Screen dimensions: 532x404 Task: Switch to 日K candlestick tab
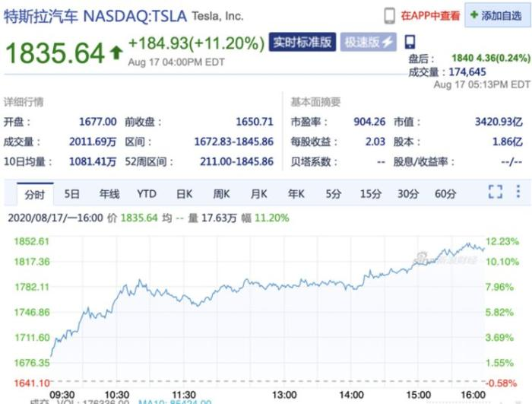[184, 194]
